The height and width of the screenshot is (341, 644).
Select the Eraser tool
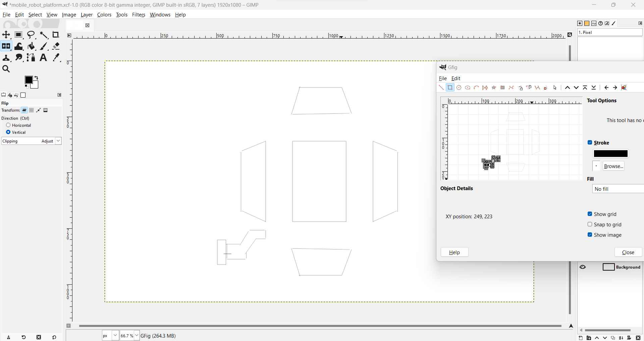tap(56, 46)
